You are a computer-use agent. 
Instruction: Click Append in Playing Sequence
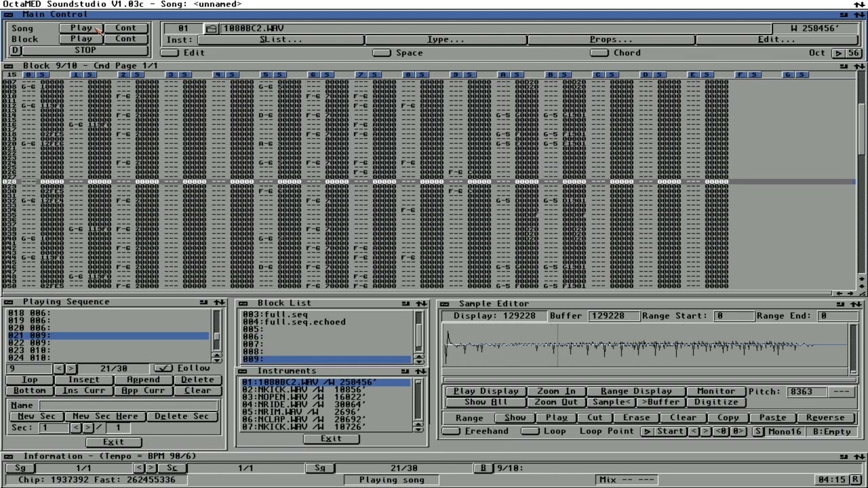pyautogui.click(x=143, y=380)
